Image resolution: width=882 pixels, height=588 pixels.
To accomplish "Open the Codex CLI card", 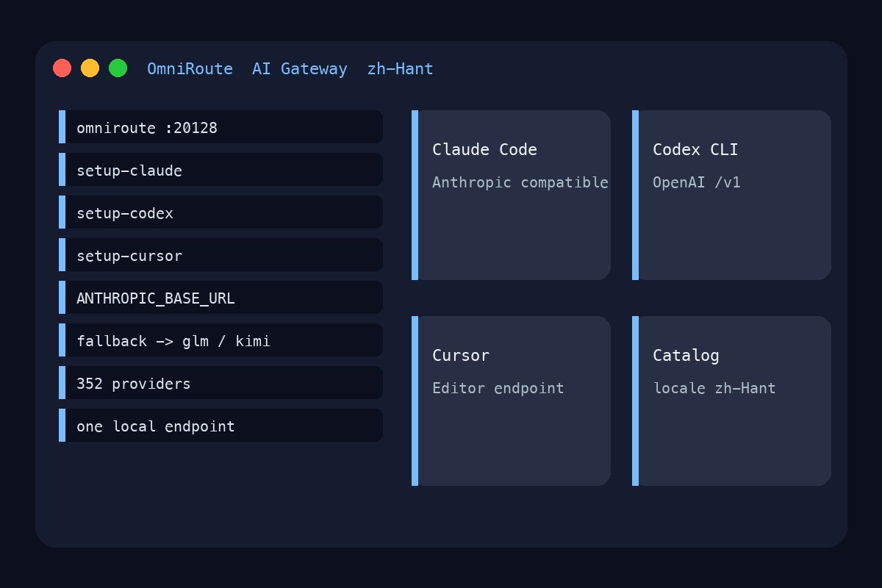I will pos(731,195).
